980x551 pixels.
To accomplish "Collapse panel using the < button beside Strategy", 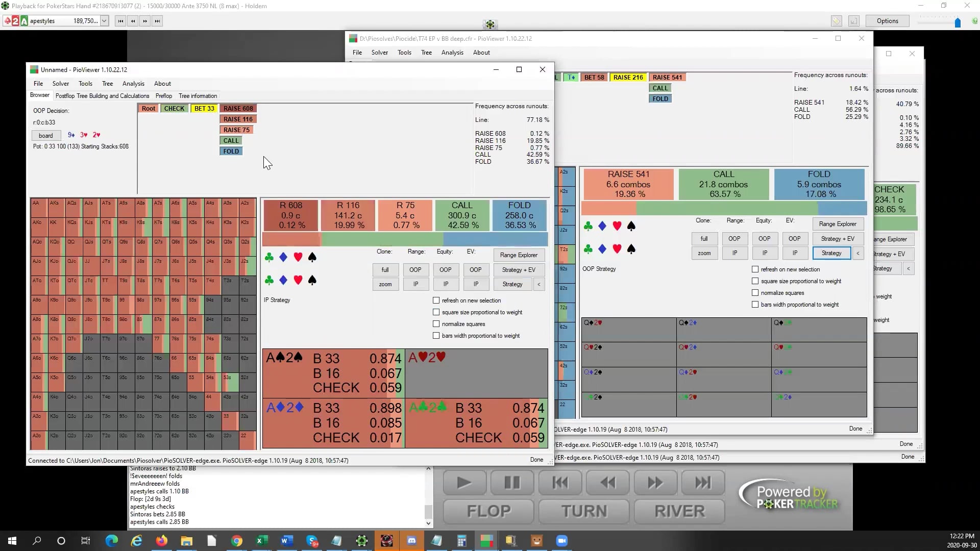I will click(x=538, y=284).
